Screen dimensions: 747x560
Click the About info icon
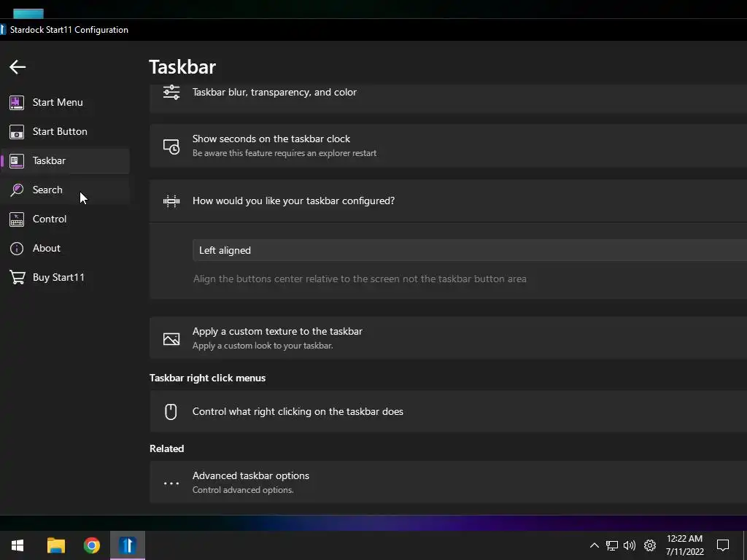tap(17, 249)
